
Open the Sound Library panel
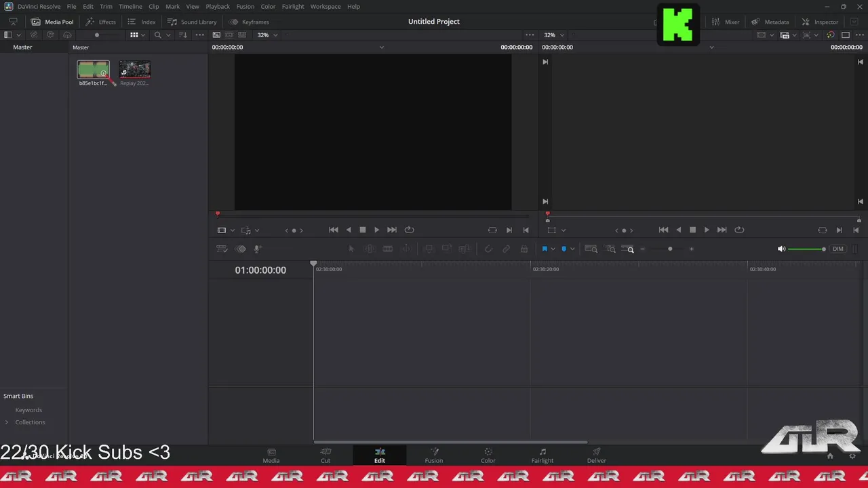(x=192, y=22)
